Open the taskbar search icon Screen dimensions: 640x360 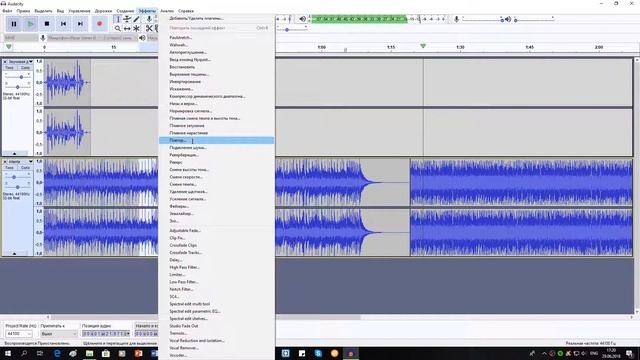click(24, 353)
